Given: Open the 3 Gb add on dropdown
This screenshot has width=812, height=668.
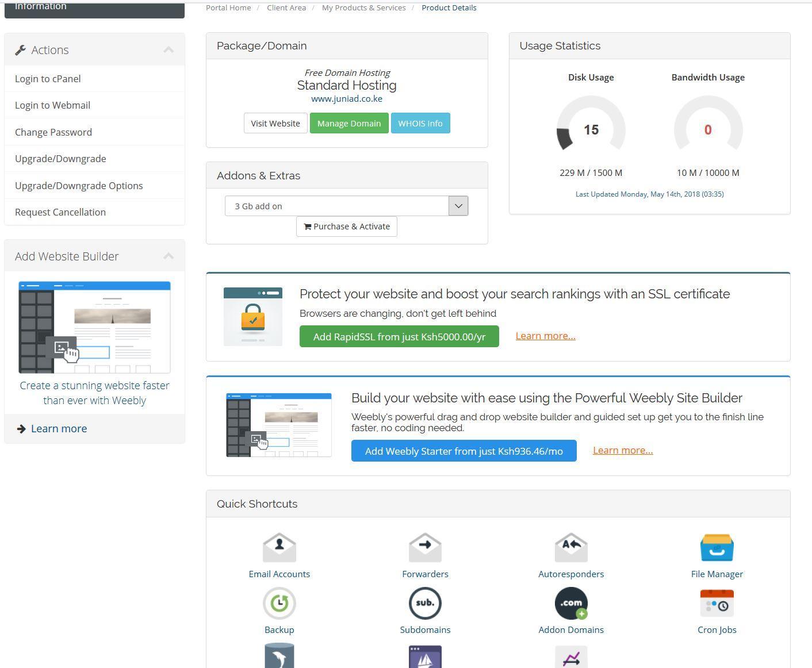Looking at the screenshot, I should (346, 206).
